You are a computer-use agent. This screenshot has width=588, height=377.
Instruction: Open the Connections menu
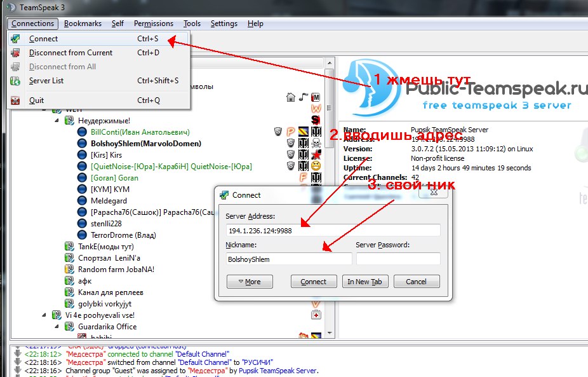click(x=32, y=24)
